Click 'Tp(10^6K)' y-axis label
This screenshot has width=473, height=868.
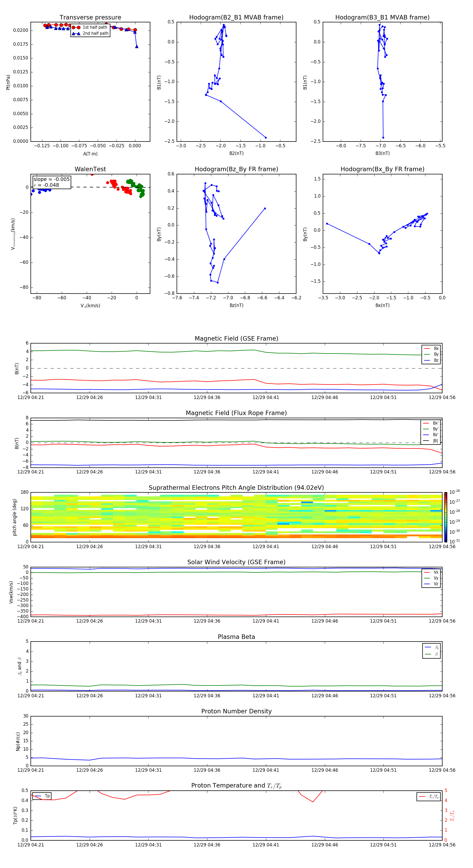(15, 815)
